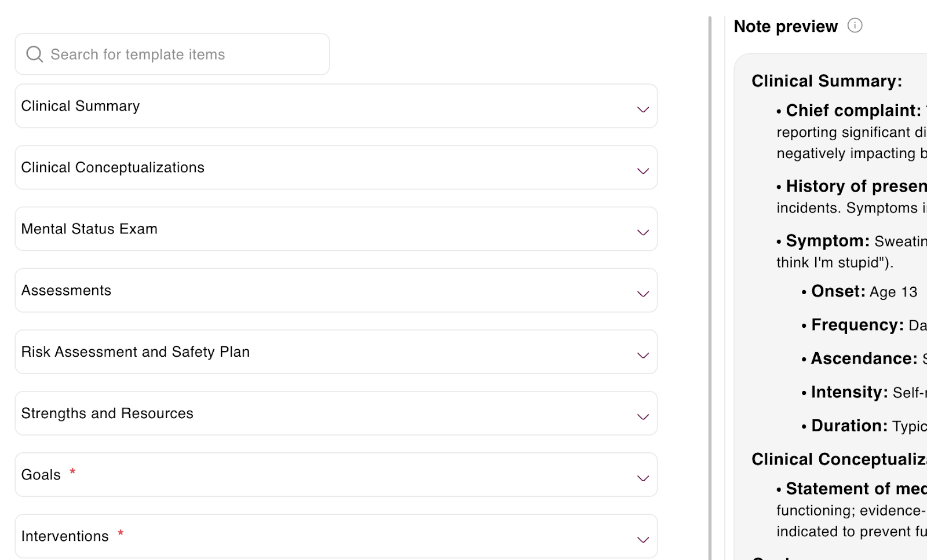Expand the Clinical Conceptualizations section
Image resolution: width=927 pixels, height=560 pixels.
pyautogui.click(x=642, y=171)
